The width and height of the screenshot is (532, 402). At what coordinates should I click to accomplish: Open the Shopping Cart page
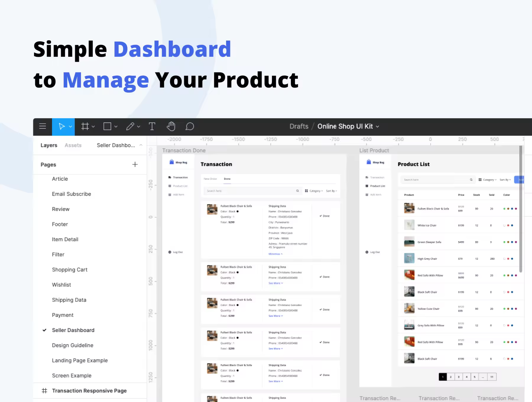[x=70, y=270]
